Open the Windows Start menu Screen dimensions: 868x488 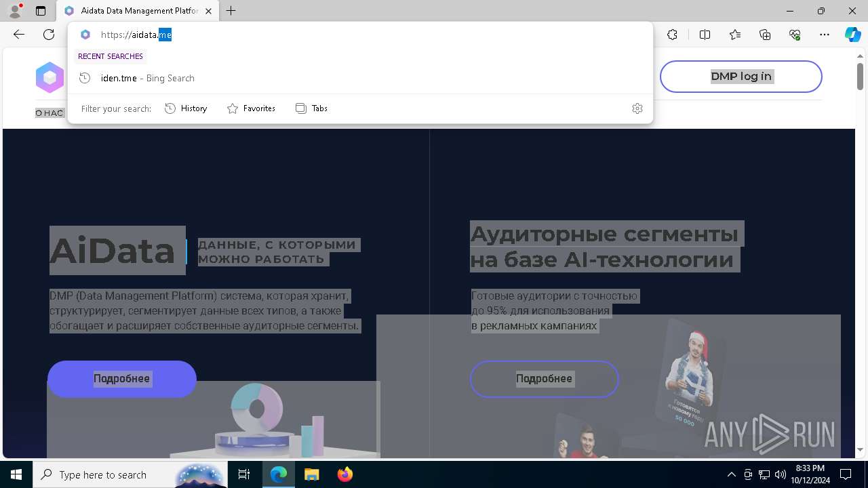point(16,474)
